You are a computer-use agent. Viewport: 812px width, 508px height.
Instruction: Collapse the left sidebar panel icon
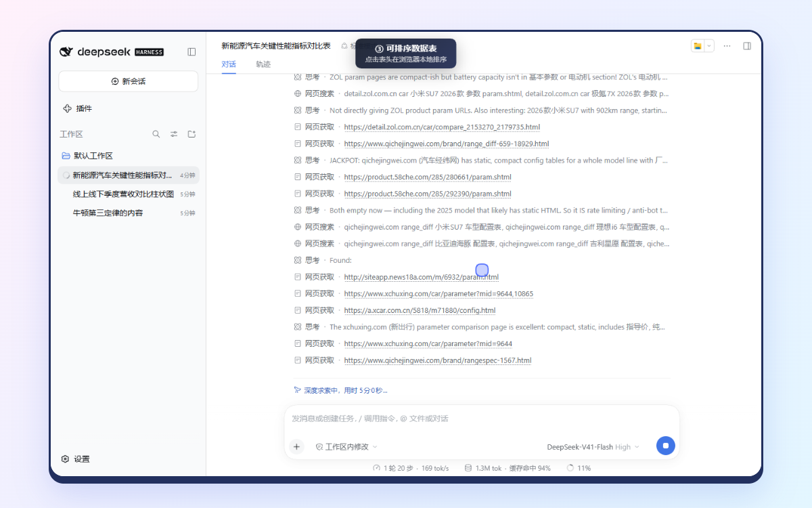click(191, 51)
